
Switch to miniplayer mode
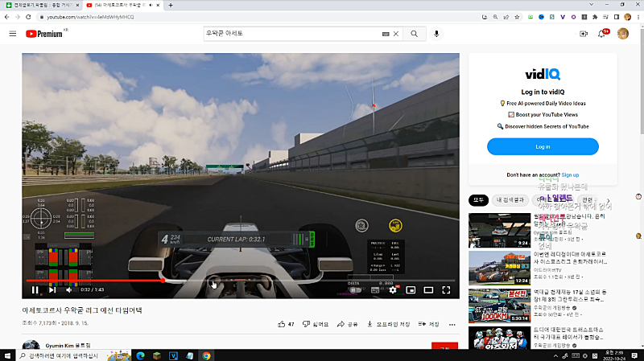tap(411, 290)
